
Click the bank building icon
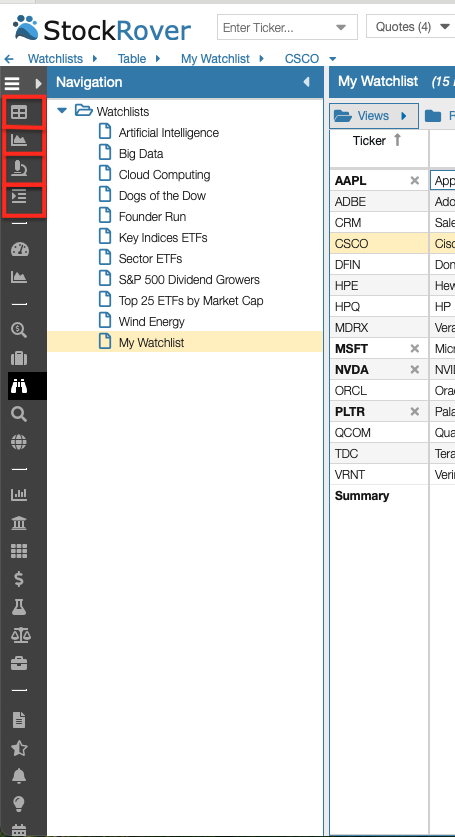[x=19, y=523]
